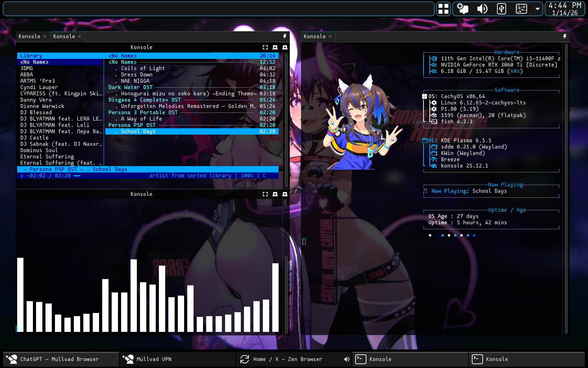Close the cmus split pane
Image resolution: width=588 pixels, height=368 pixels.
coord(285,47)
